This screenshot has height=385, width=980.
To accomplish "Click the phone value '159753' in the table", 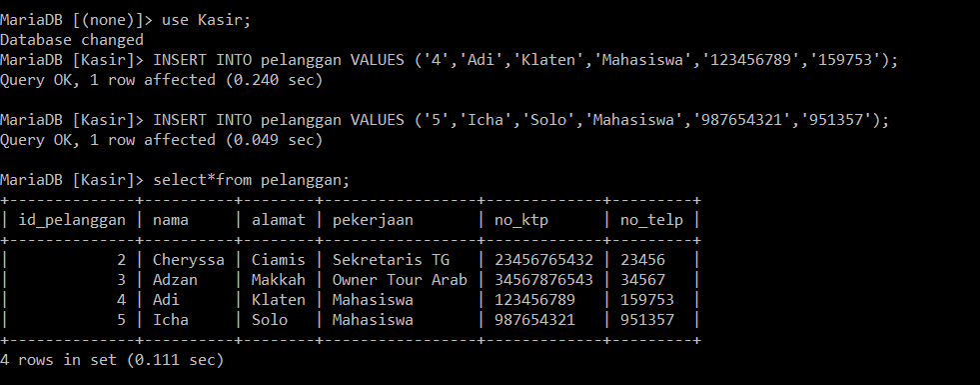I will pos(647,300).
